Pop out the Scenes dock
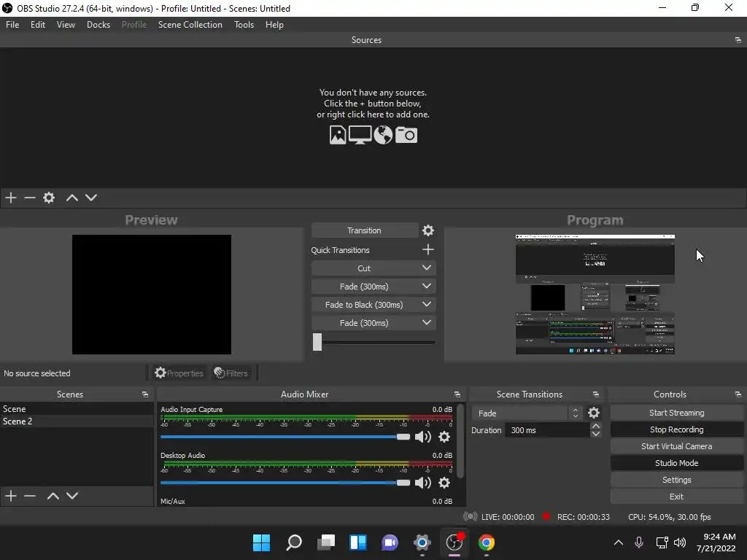This screenshot has height=560, width=747. 145,394
